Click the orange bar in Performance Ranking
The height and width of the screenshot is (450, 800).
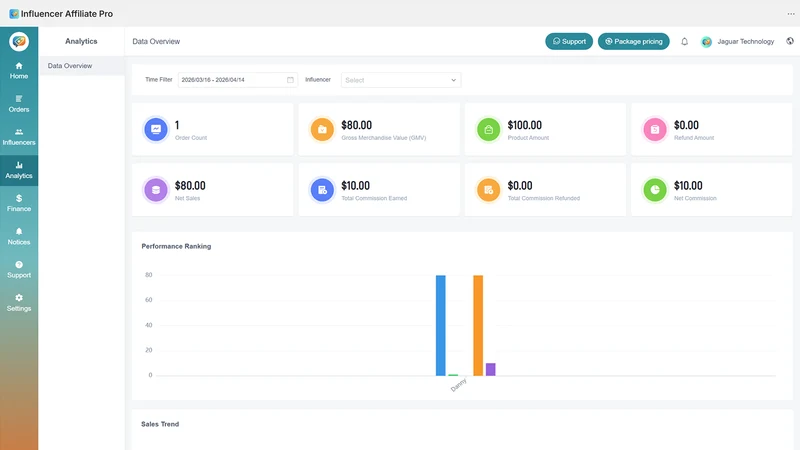478,326
